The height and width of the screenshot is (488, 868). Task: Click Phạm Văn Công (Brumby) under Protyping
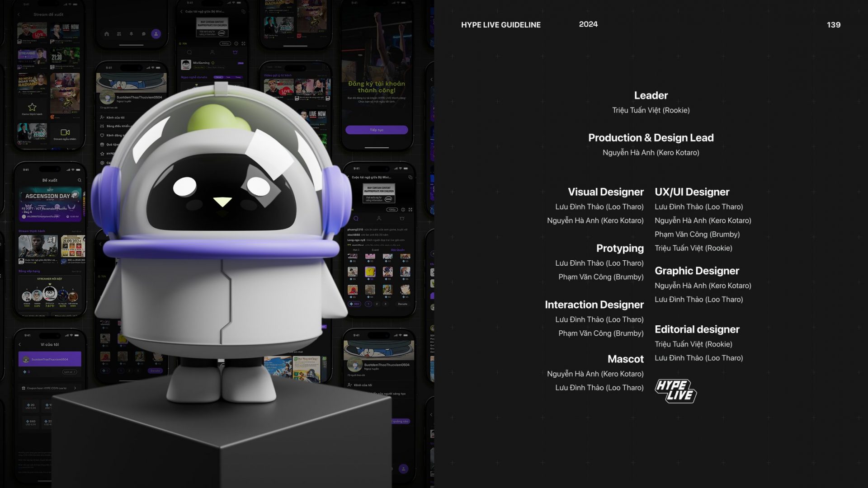click(601, 277)
